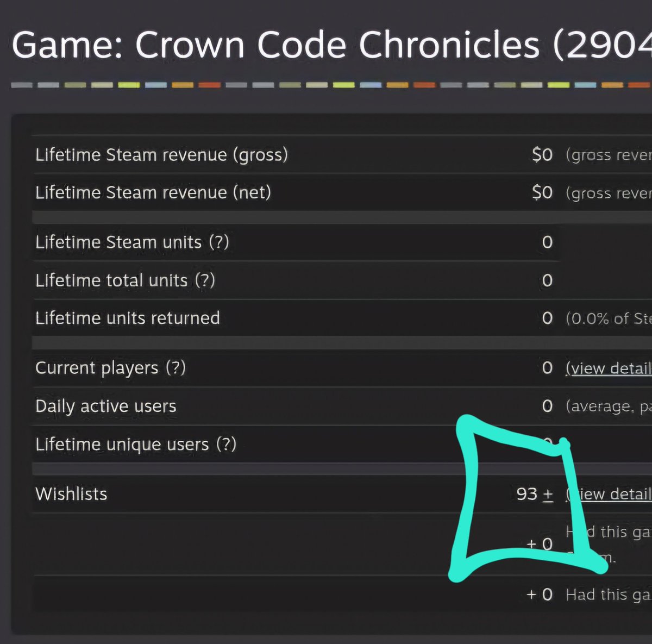The height and width of the screenshot is (644, 652).
Task: Click the (?) help next to Current players
Action: point(175,368)
